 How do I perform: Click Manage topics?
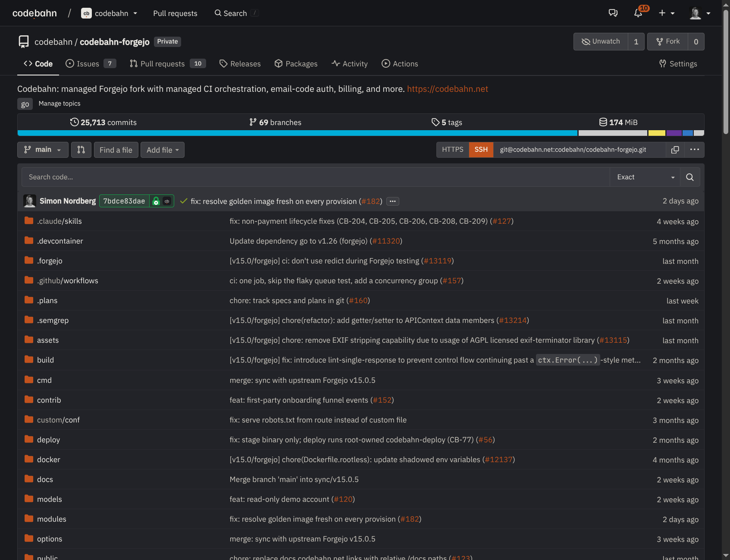pyautogui.click(x=60, y=103)
